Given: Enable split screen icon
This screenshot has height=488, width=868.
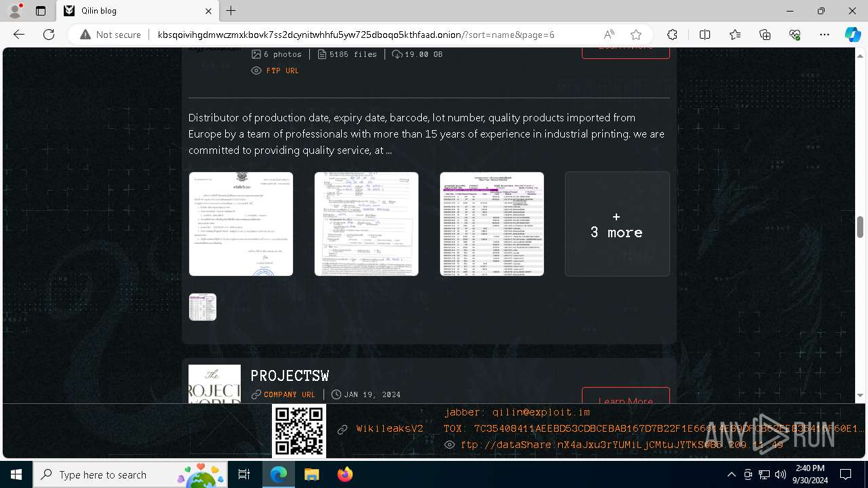Looking at the screenshot, I should [x=705, y=35].
